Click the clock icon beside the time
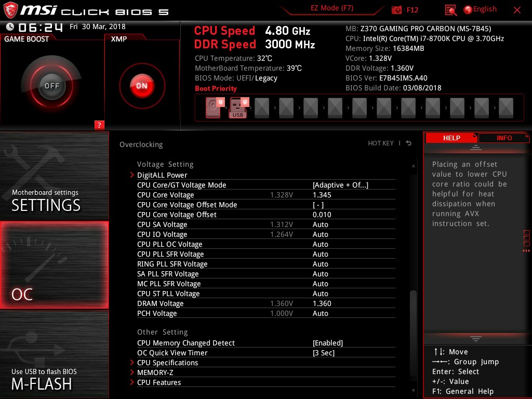The width and height of the screenshot is (532, 399). pyautogui.click(x=10, y=26)
